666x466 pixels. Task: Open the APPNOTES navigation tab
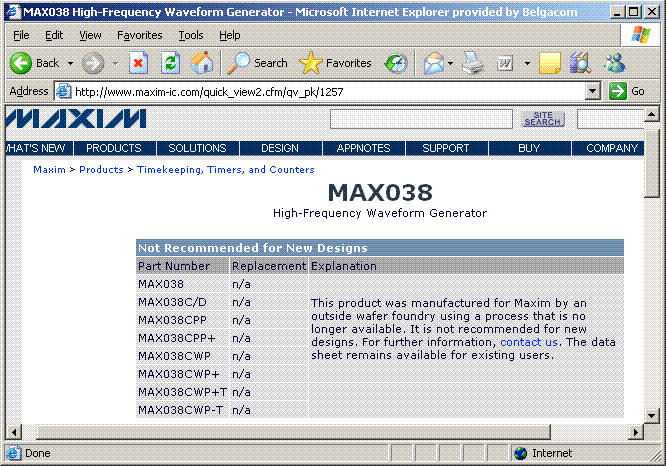(x=363, y=148)
